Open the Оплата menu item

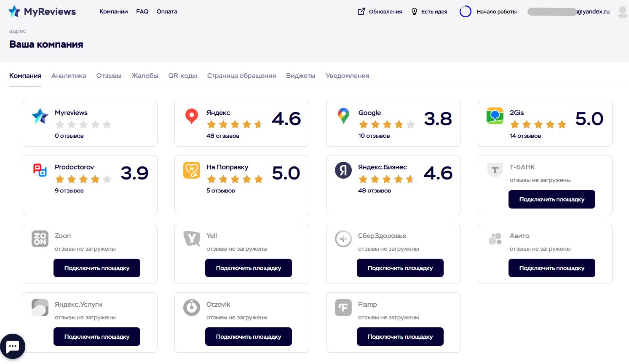167,12
